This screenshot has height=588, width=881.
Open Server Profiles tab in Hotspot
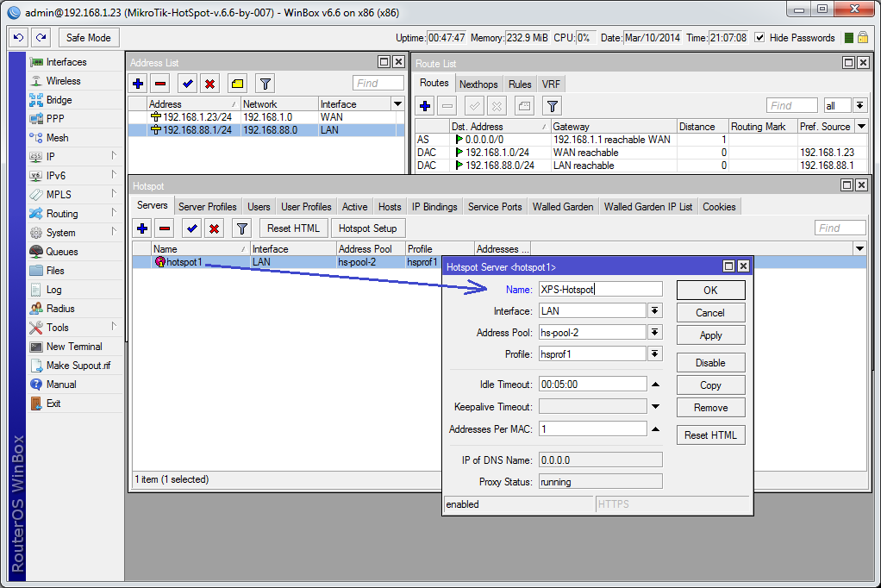208,207
